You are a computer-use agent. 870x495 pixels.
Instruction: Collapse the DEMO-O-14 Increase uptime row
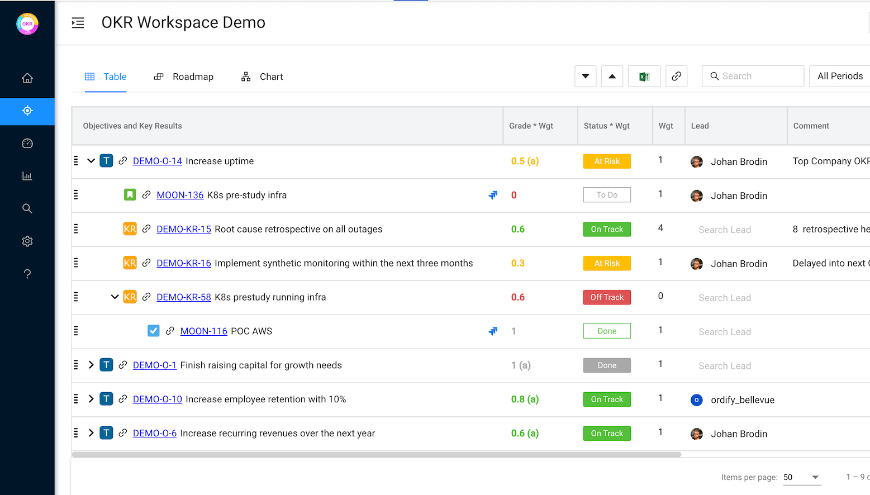tap(91, 161)
